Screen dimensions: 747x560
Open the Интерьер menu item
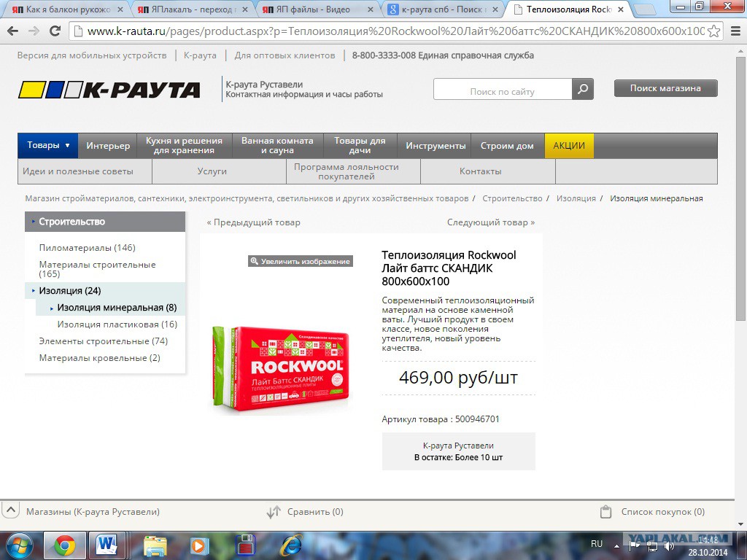click(x=108, y=146)
